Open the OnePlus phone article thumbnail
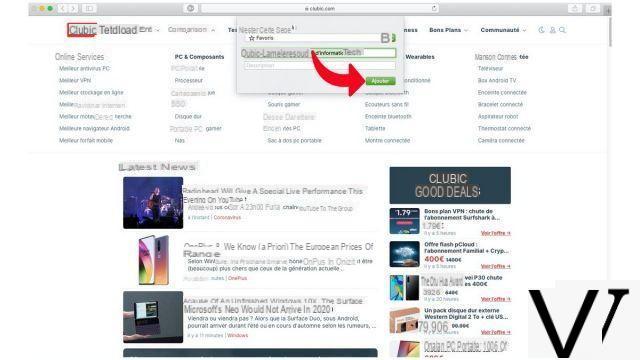 tap(153, 260)
